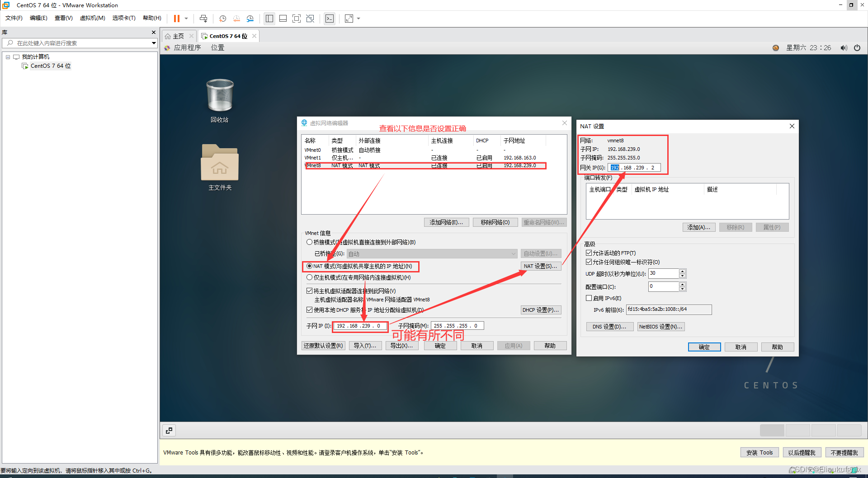Select the 桥接模式 radio button

pyautogui.click(x=309, y=242)
